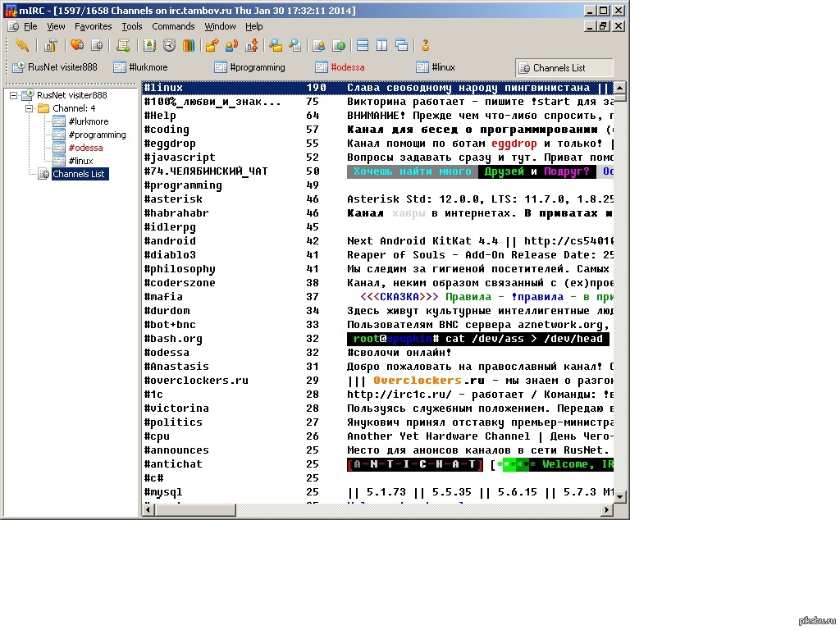Open channel favorites heart icon
This screenshot has height=630, width=840.
tap(77, 45)
